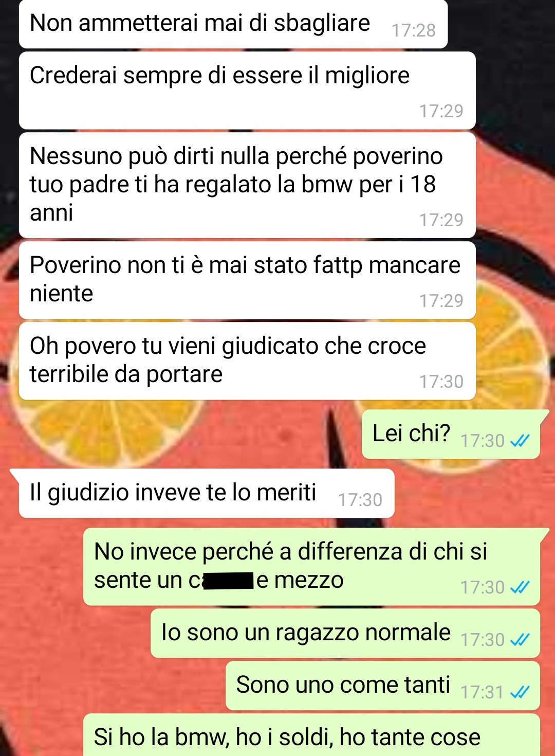Select the message 'Non ammetterai mai di sbagliare'
Screen dimensions: 555x756
pos(233,24)
